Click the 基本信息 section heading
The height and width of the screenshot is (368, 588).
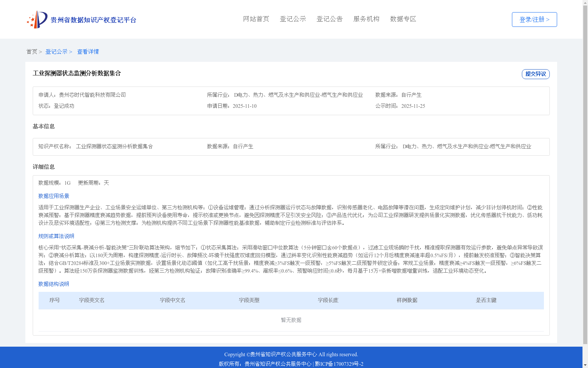[x=44, y=126]
